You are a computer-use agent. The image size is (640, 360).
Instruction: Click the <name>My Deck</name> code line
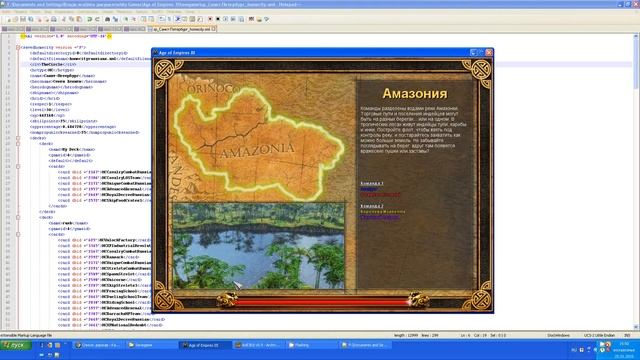tap(72, 149)
